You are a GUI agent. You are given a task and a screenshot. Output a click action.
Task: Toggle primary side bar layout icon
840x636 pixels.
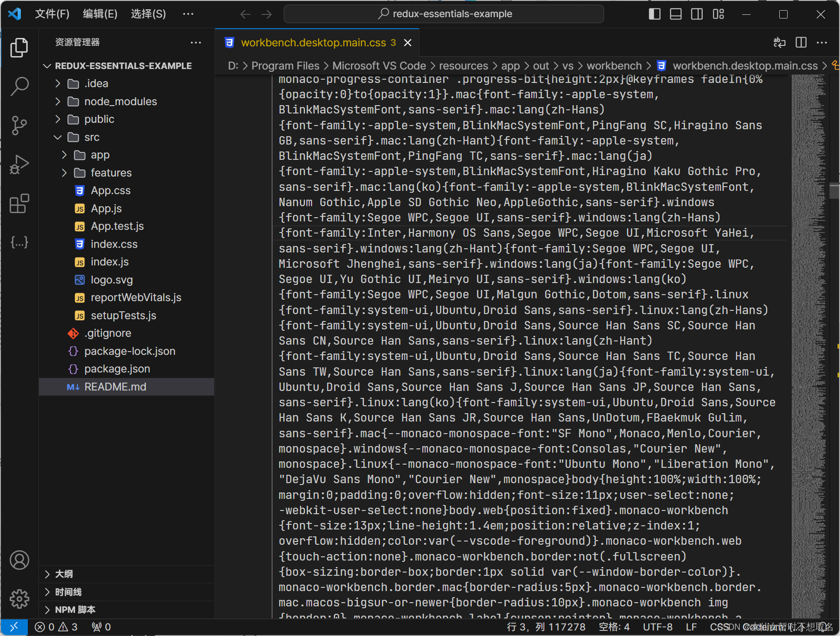(x=655, y=14)
